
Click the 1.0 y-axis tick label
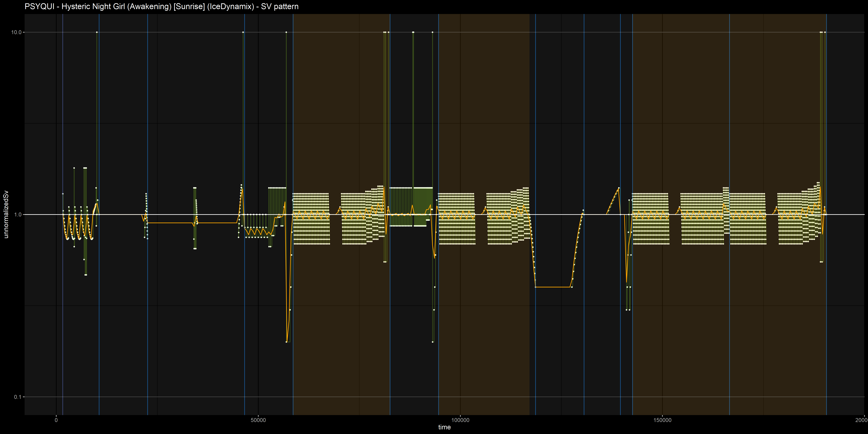18,215
